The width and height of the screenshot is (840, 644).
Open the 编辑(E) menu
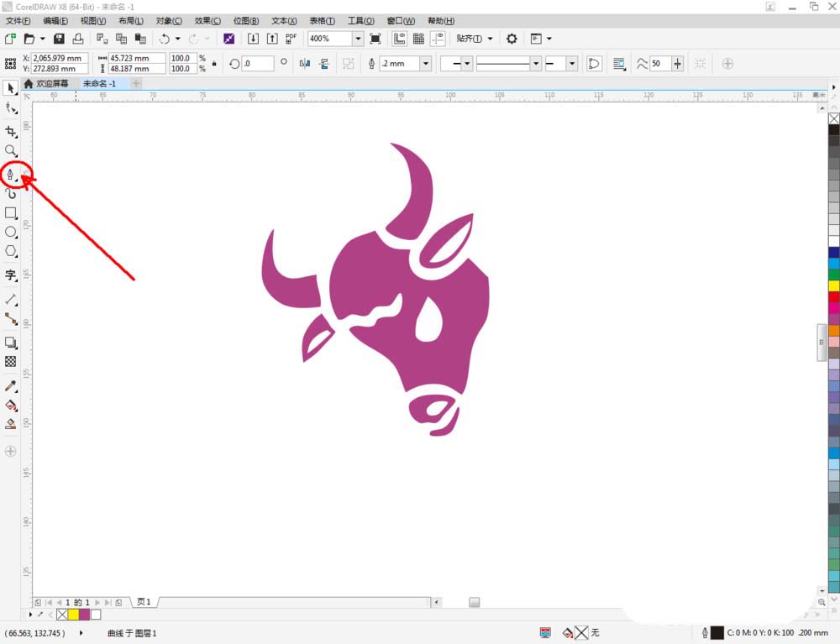[x=55, y=20]
